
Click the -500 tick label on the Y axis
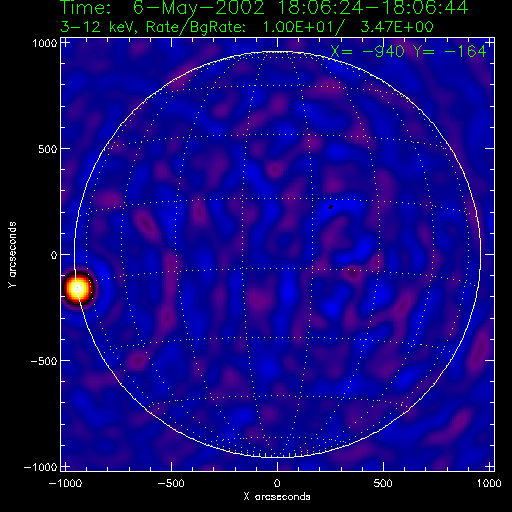pyautogui.click(x=44, y=361)
